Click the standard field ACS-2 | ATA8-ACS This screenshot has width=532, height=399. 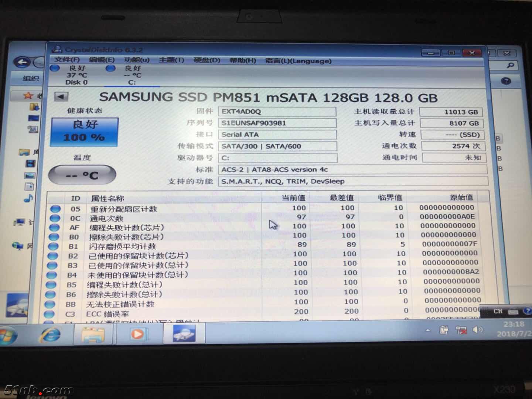(353, 170)
